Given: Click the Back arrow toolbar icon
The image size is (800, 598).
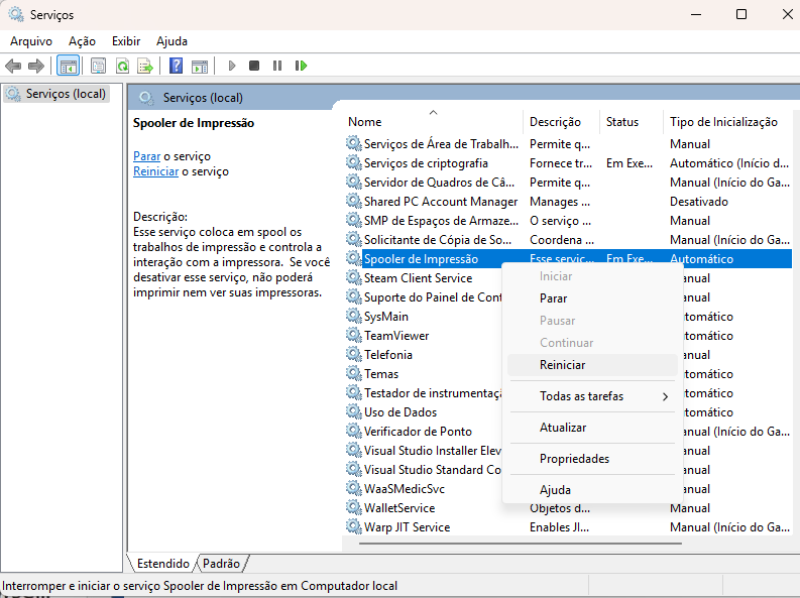Looking at the screenshot, I should point(13,66).
